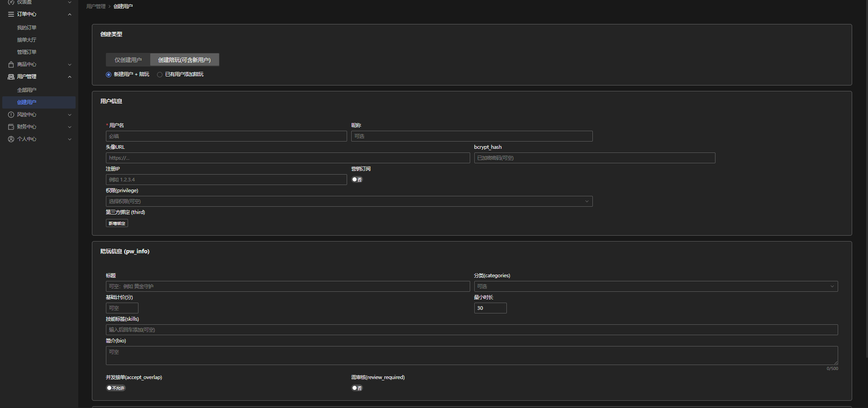Toggle the 需审核 review_required switch
The width and height of the screenshot is (868, 408).
(357, 388)
